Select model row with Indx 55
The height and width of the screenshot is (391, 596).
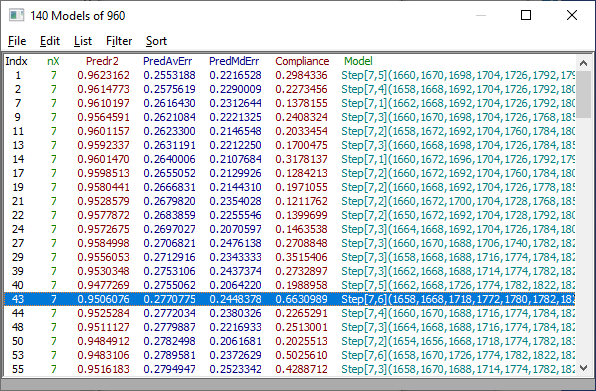290,369
